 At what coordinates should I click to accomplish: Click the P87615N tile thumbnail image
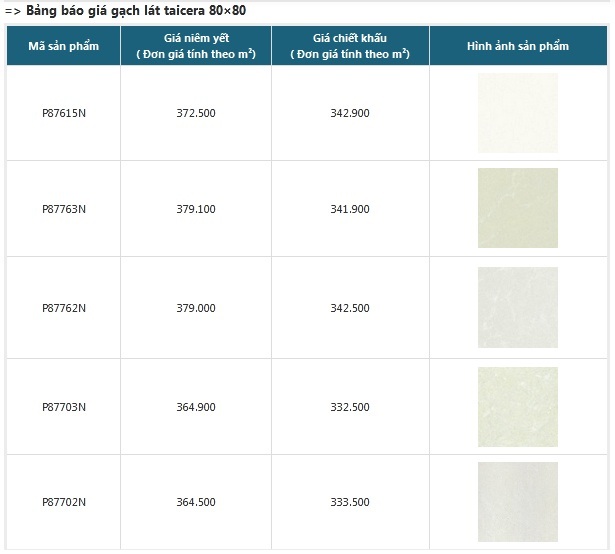point(517,113)
